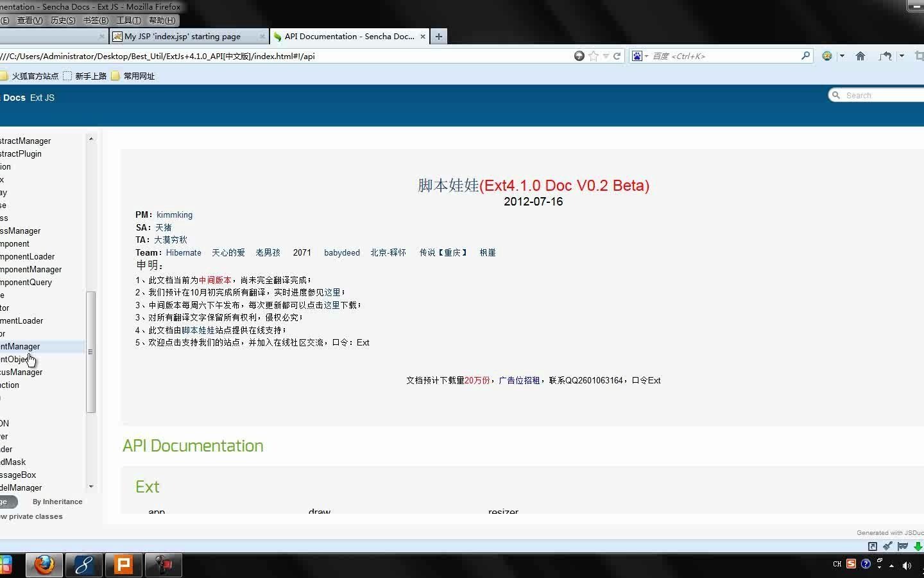Click the CH language indicator
Image resolution: width=924 pixels, height=578 pixels.
837,564
